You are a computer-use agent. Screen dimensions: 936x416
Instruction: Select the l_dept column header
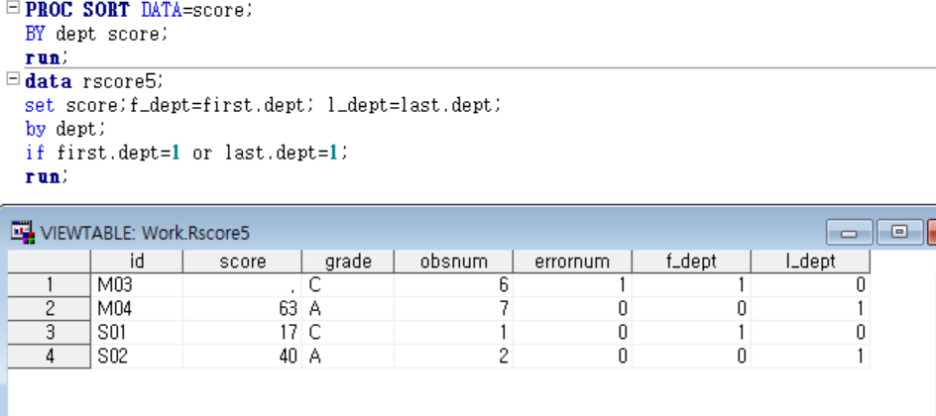tap(810, 261)
